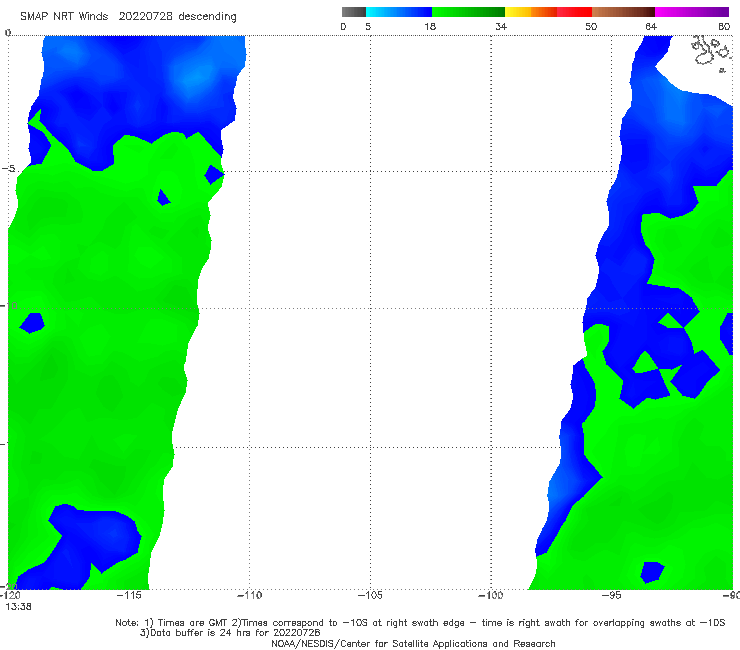Click the longitude label '-95'
This screenshot has height=650, width=740.
pyautogui.click(x=611, y=595)
